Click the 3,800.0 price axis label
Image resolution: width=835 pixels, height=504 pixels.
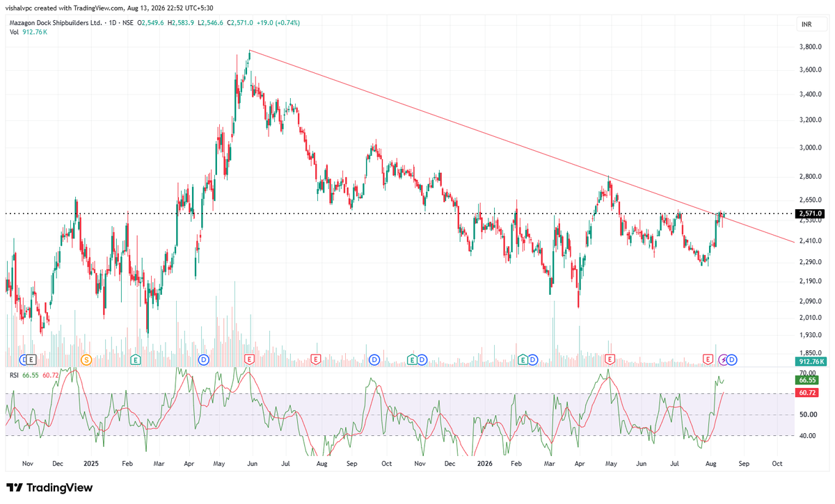(x=811, y=47)
